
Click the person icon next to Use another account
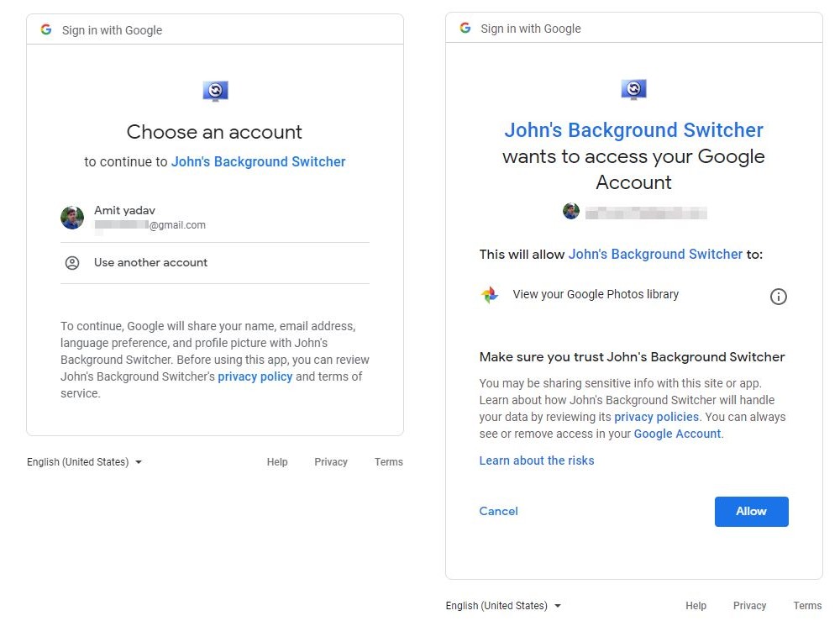[72, 263]
